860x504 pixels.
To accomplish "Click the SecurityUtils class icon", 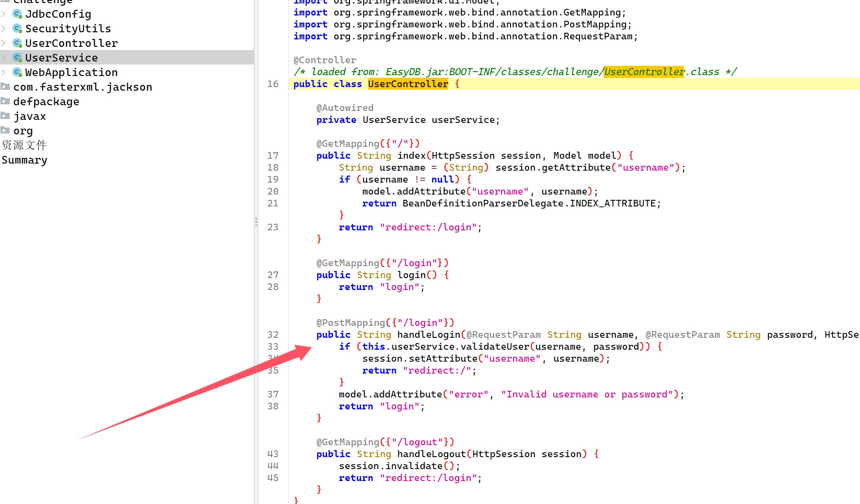I will point(17,29).
